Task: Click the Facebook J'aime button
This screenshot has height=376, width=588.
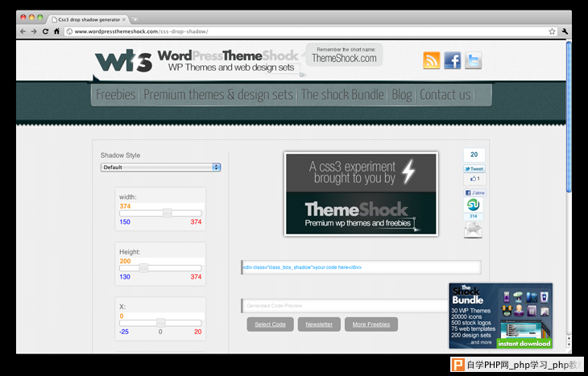Action: pyautogui.click(x=474, y=192)
